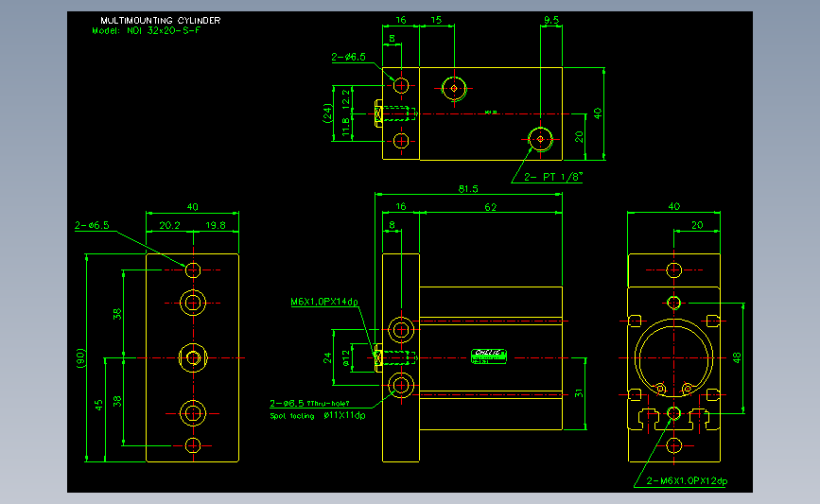Image resolution: width=820 pixels, height=504 pixels.
Task: Click the M6X1.0PX14dp thread callout
Action: 324,302
